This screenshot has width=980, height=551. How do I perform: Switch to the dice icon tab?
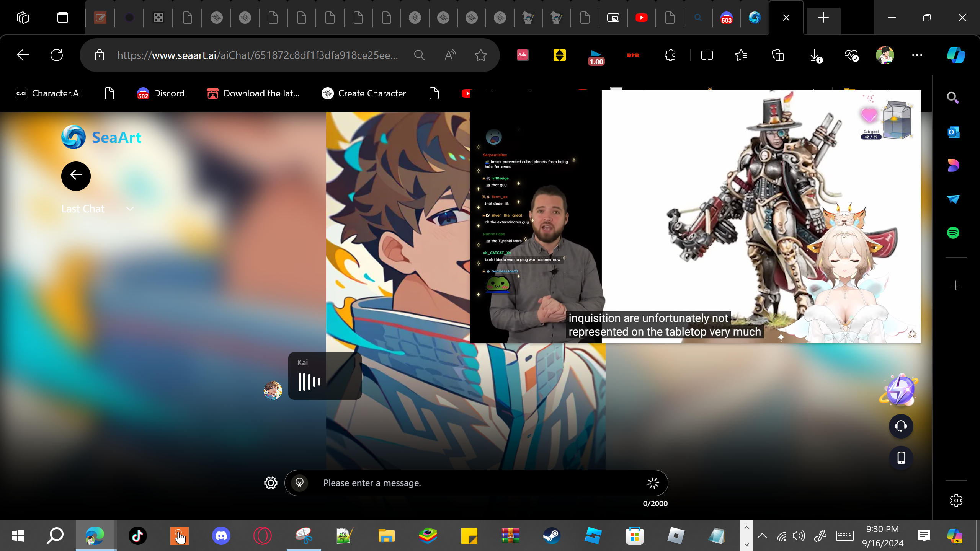coord(158,18)
